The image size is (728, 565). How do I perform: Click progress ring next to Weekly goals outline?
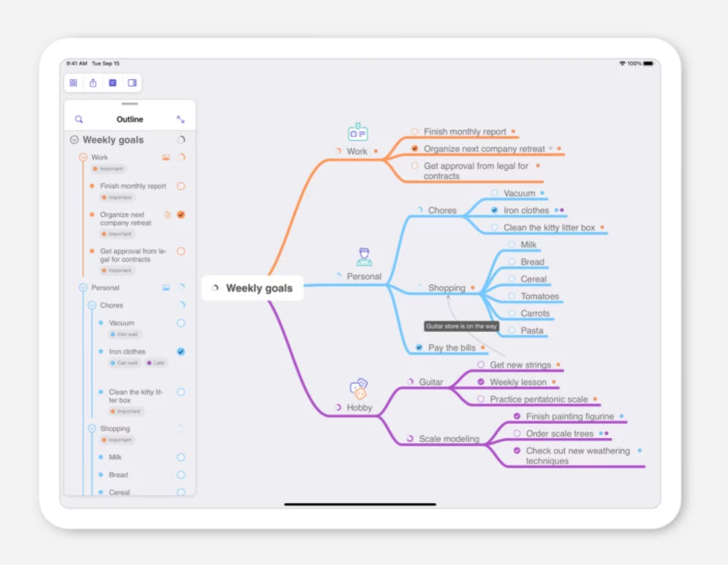click(181, 139)
